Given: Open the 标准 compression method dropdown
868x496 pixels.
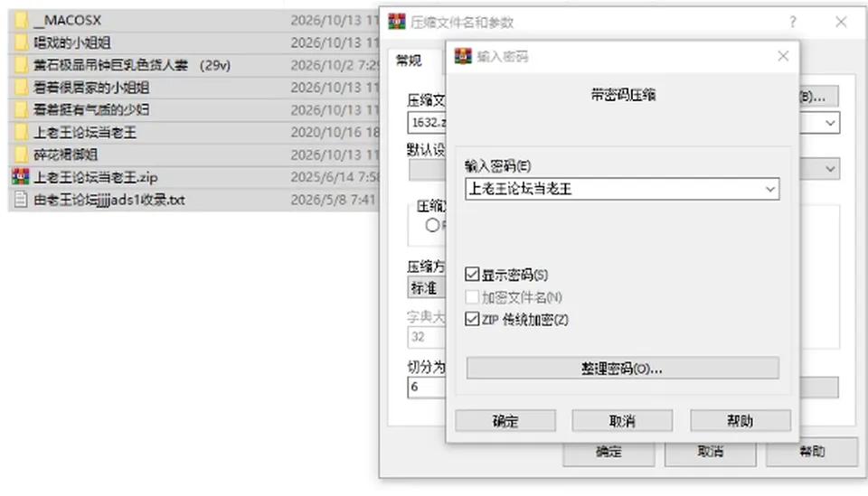Looking at the screenshot, I should point(426,287).
